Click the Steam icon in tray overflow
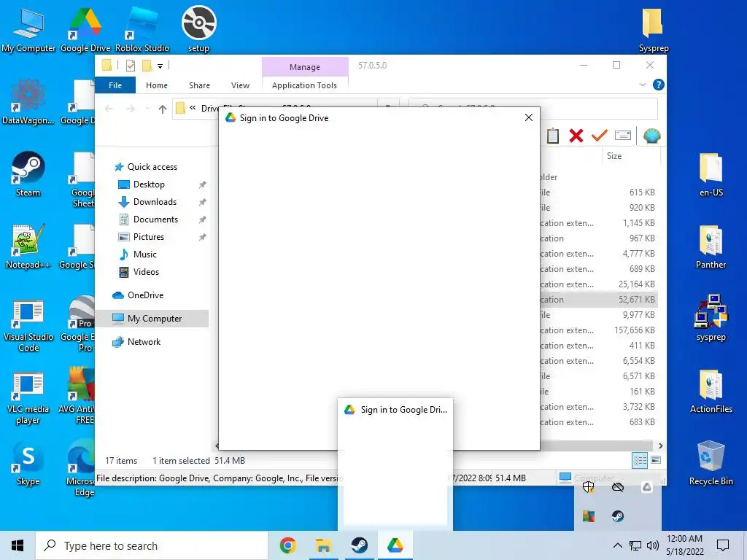The image size is (747, 560). pyautogui.click(x=618, y=516)
